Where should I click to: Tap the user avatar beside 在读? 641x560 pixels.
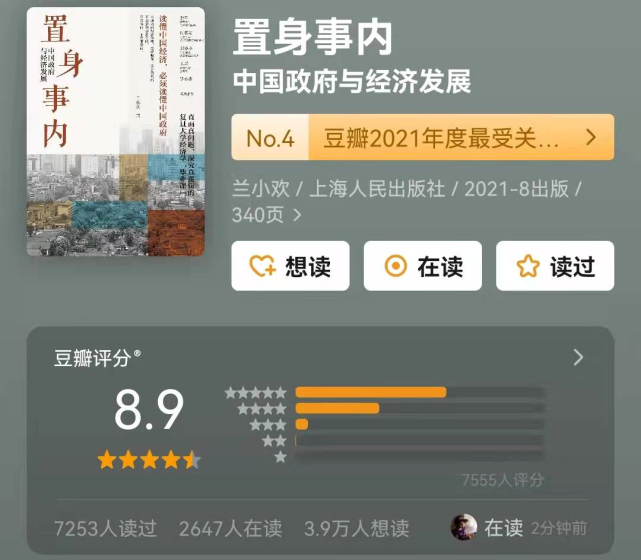(464, 527)
